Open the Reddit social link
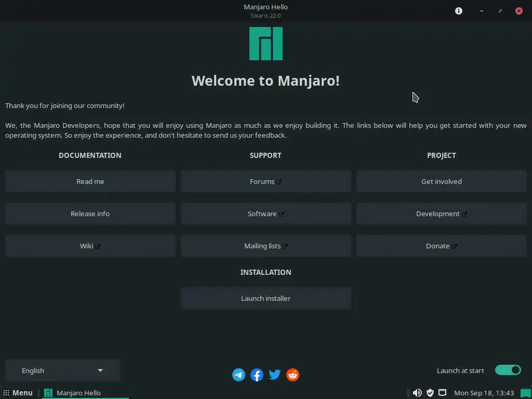 293,375
